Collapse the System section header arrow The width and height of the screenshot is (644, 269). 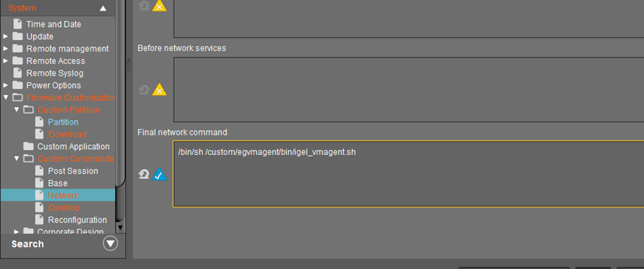tap(103, 8)
